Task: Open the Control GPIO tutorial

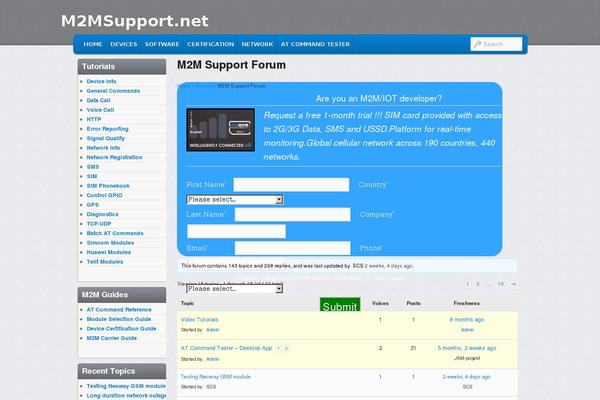Action: [x=104, y=195]
